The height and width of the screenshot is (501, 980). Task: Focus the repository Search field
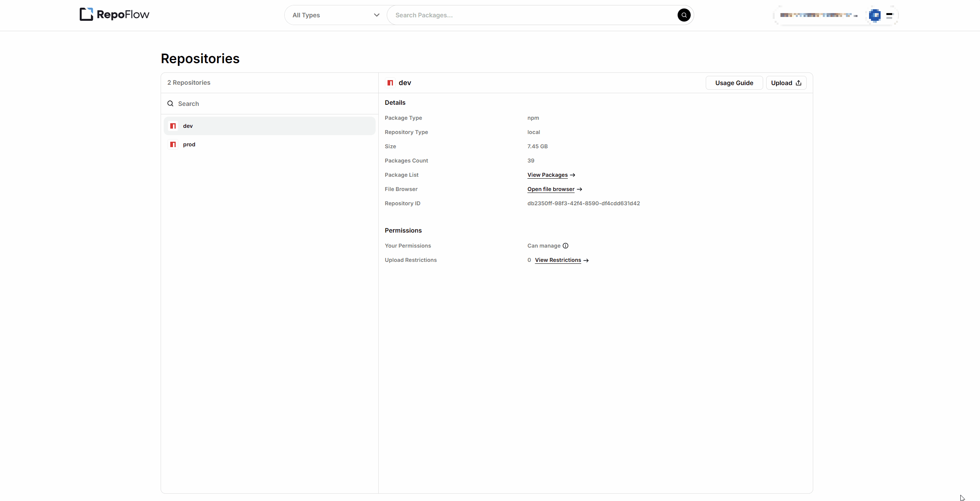270,104
